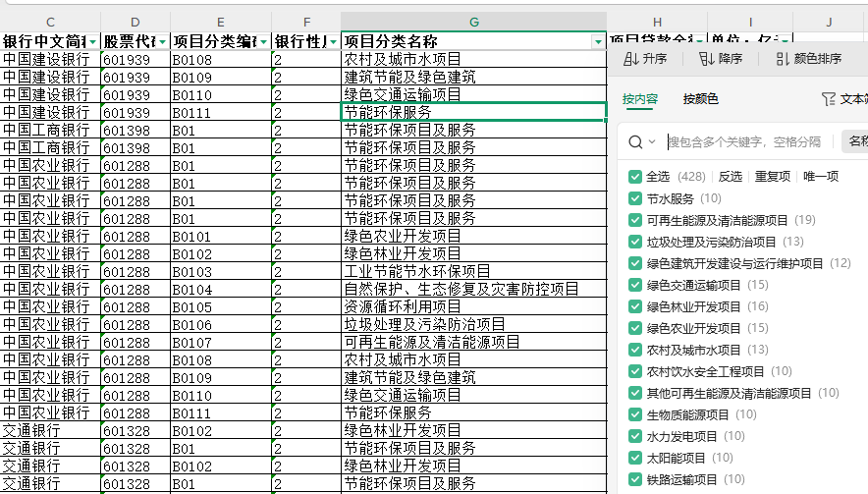
Task: Uncheck 农村及城市水项目 in filter list
Action: [x=635, y=350]
